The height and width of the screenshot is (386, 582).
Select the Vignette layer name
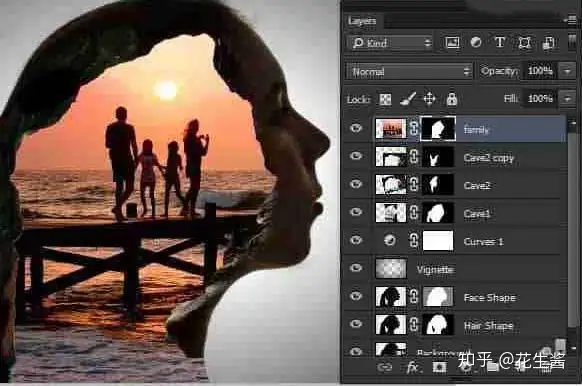(x=435, y=269)
